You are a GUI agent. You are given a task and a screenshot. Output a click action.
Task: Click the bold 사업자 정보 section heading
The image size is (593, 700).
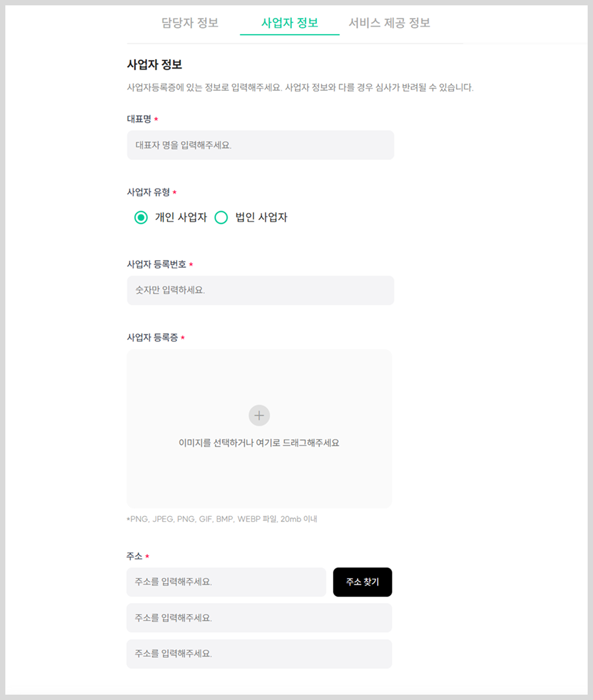pos(154,65)
